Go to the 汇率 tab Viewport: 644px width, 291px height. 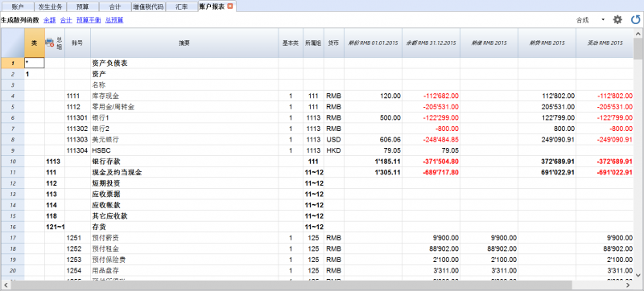coord(181,7)
